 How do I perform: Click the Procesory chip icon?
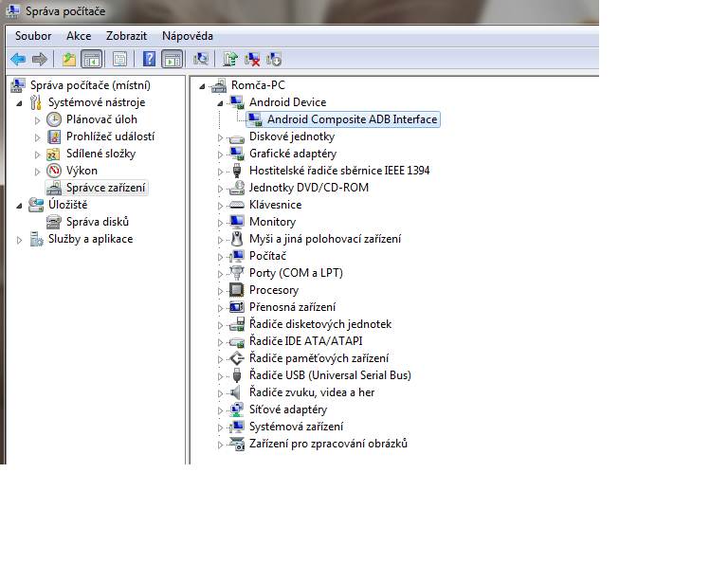pos(237,290)
